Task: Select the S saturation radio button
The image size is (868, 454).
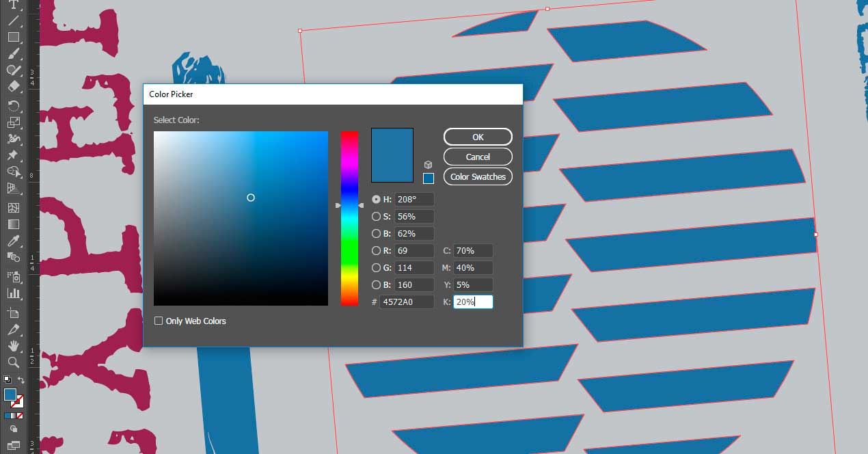Action: coord(376,216)
